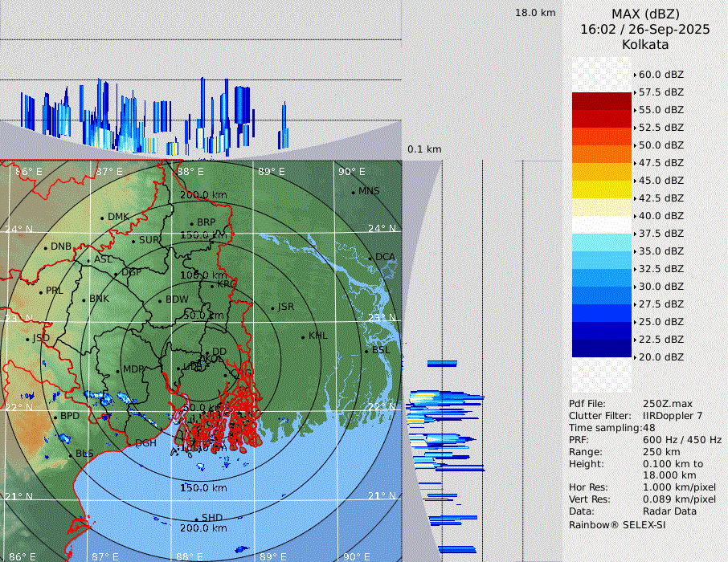The image size is (728, 562).
Task: Click the MDP station dot
Action: [119, 370]
